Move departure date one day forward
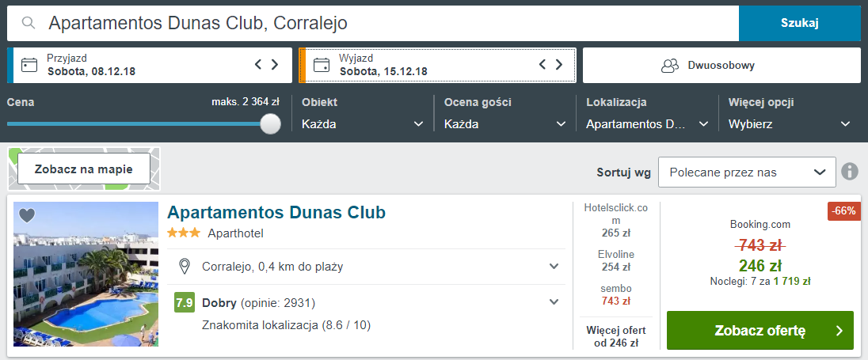Viewport: 868px width, 360px height. coord(559,65)
